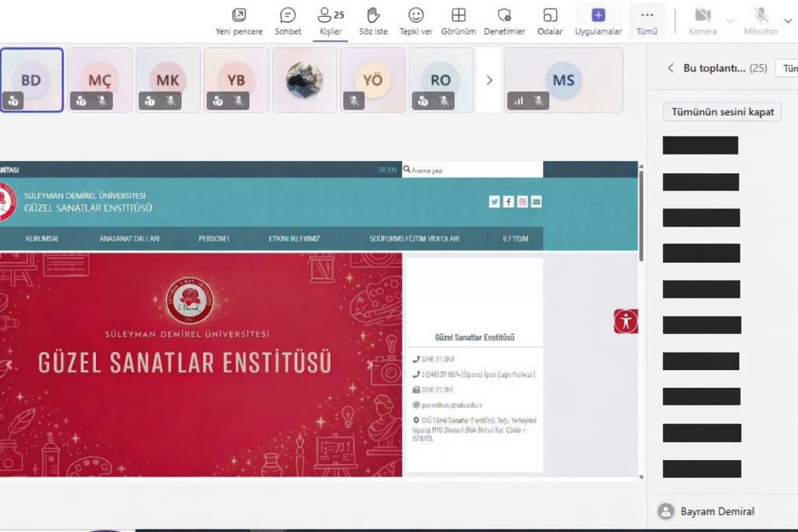The image size is (798, 532).
Task: Turn on the Kamera
Action: click(702, 22)
